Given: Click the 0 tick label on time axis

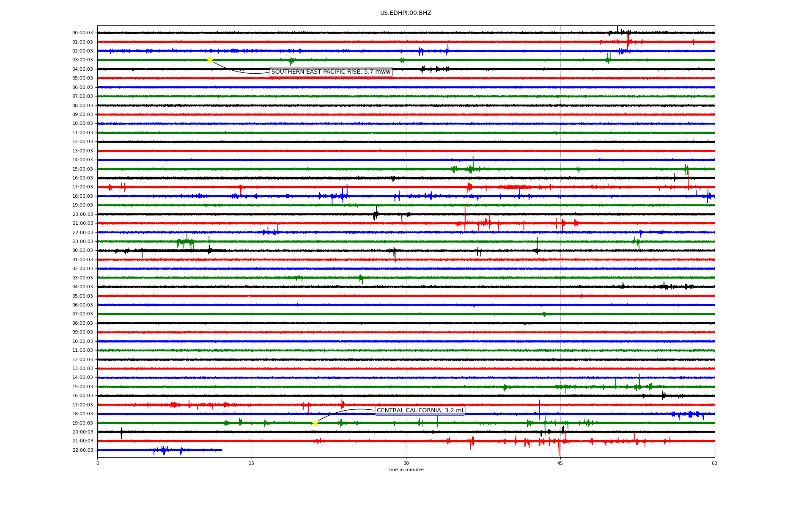Looking at the screenshot, I should click(x=98, y=463).
